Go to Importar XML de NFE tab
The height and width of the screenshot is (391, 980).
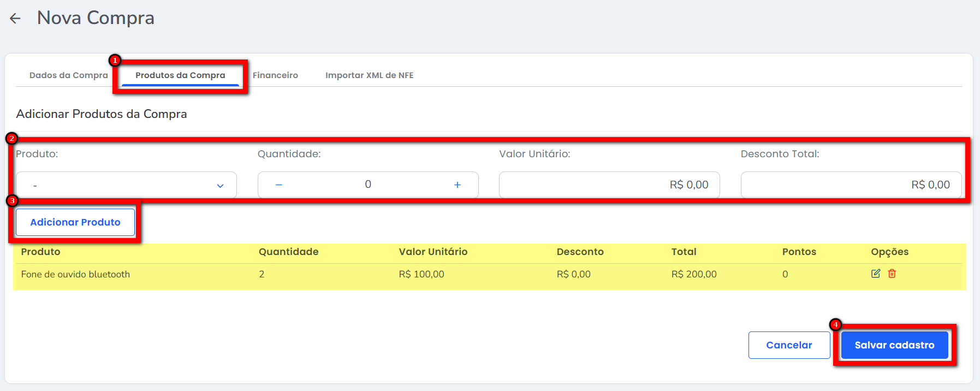pyautogui.click(x=369, y=75)
